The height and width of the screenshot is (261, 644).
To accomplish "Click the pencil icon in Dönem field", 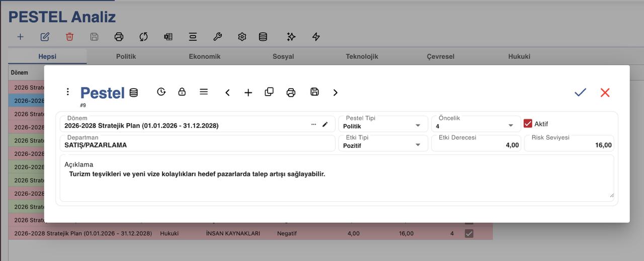I will point(325,124).
